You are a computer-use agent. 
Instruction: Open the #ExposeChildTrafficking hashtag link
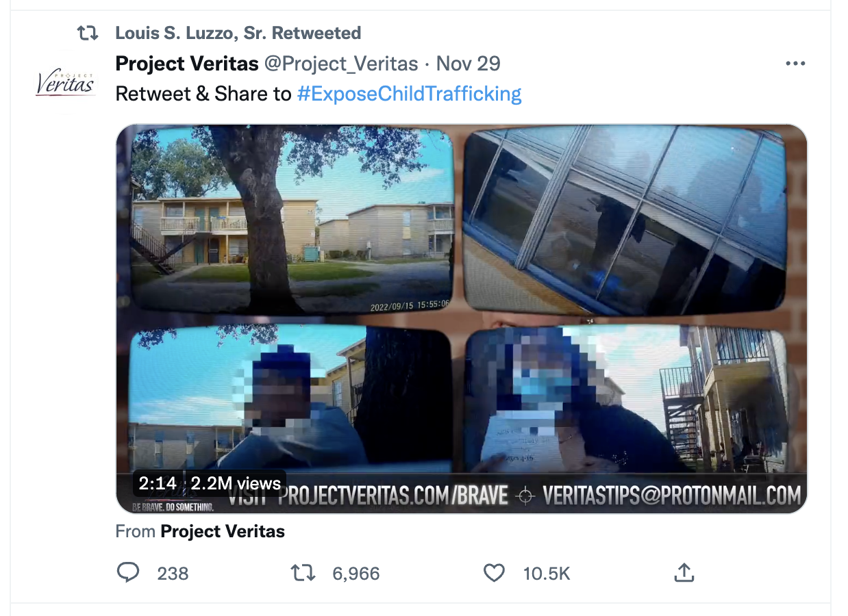[410, 94]
